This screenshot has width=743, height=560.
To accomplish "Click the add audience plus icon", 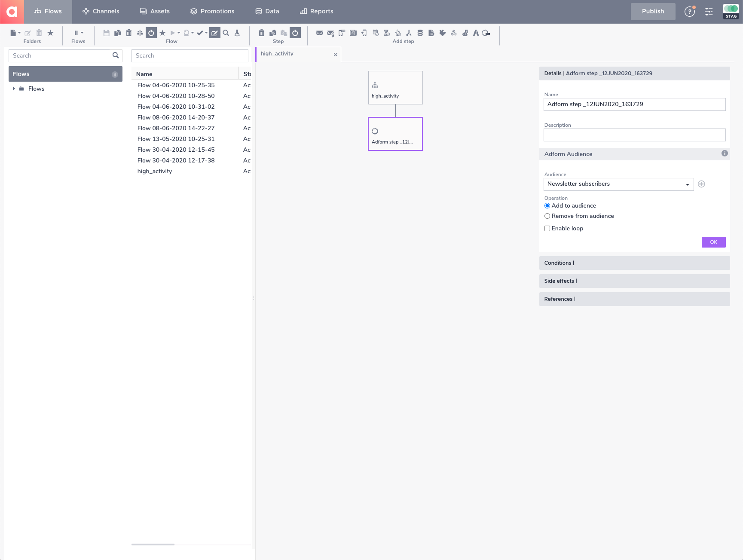I will 701,184.
